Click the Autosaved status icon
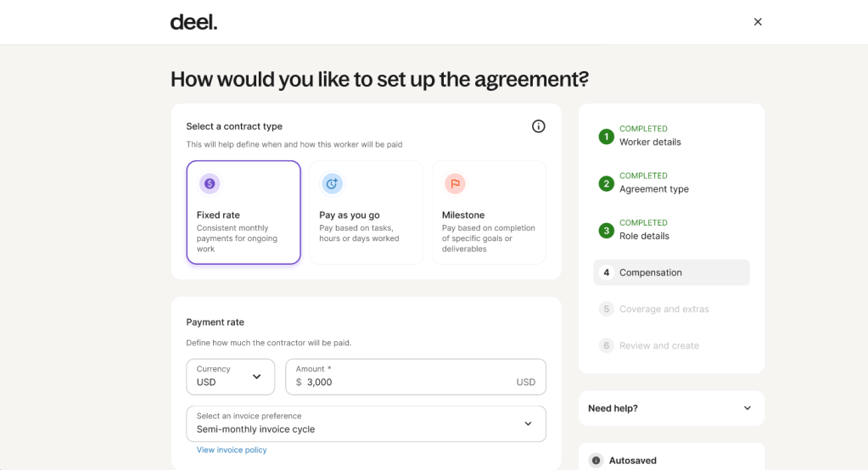Viewport: 868px width, 470px height. tap(596, 461)
